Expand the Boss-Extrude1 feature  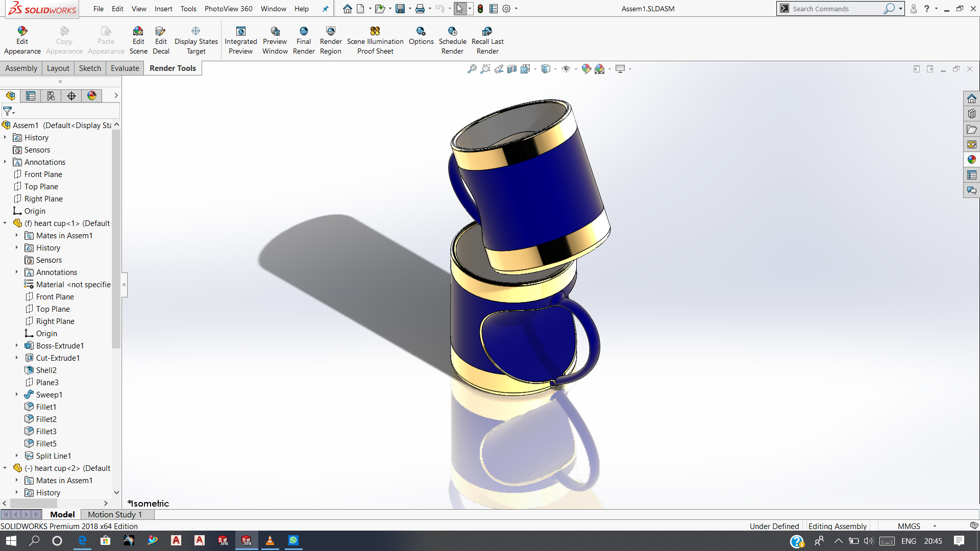17,345
